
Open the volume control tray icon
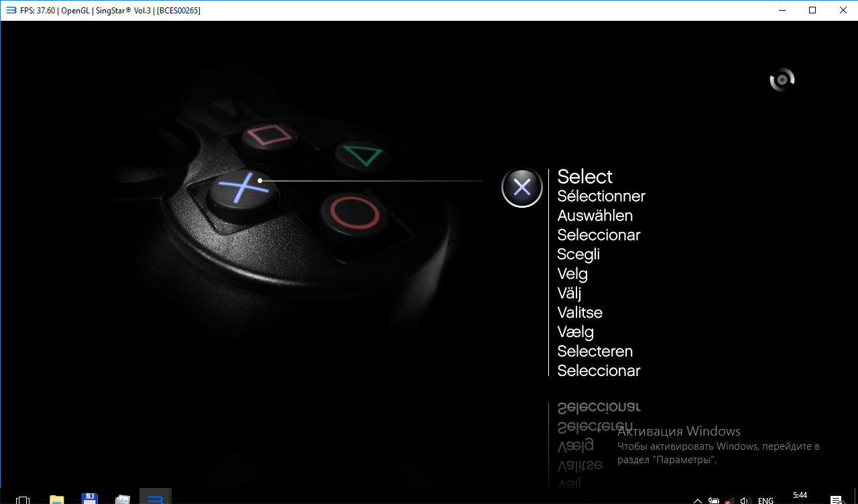745,501
